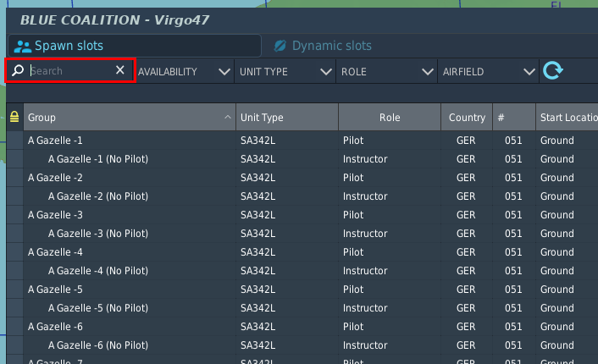Image resolution: width=598 pixels, height=364 pixels.
Task: Focus the Search input field
Action: 71,70
